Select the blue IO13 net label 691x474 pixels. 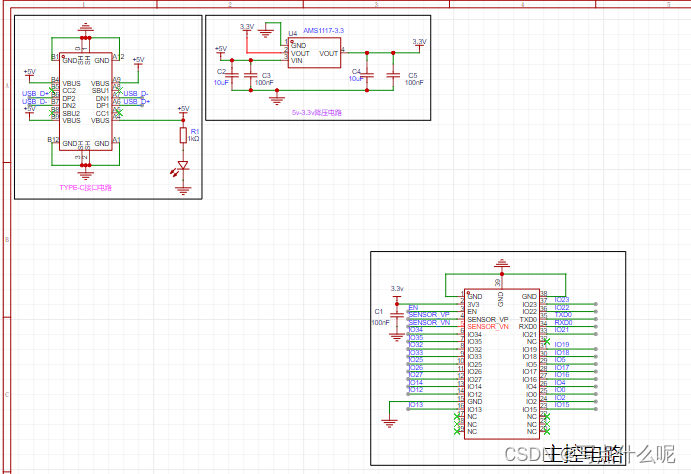tap(416, 404)
